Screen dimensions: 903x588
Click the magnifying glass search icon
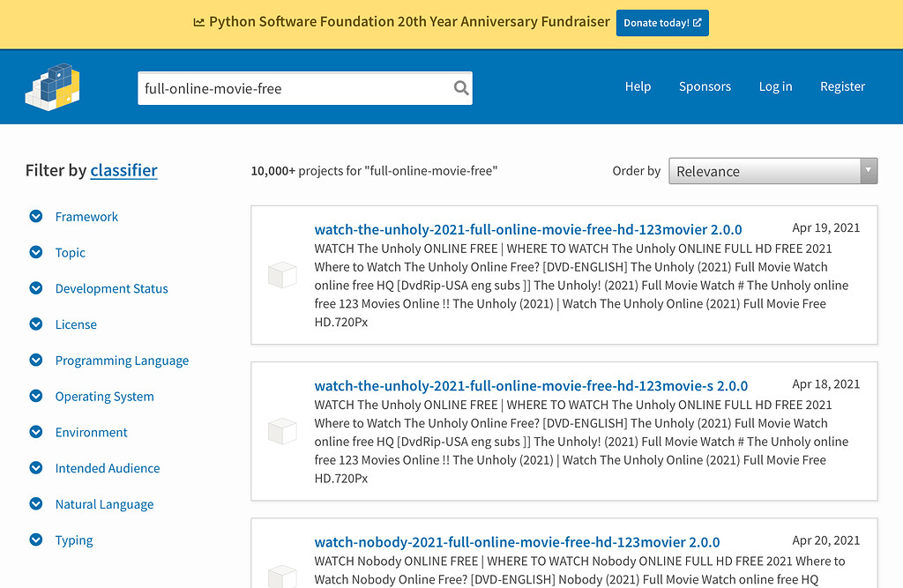pyautogui.click(x=460, y=88)
